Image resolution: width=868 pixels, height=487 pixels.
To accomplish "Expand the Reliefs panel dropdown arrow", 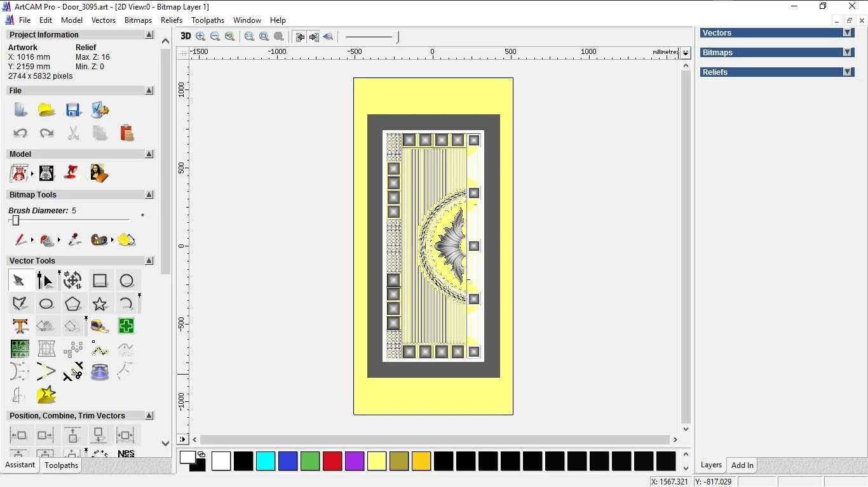I will 847,72.
